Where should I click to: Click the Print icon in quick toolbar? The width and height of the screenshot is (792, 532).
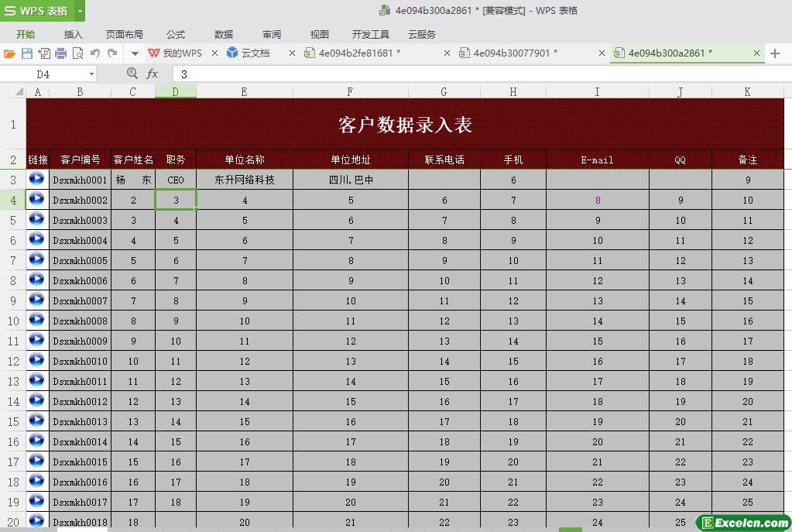coord(61,53)
